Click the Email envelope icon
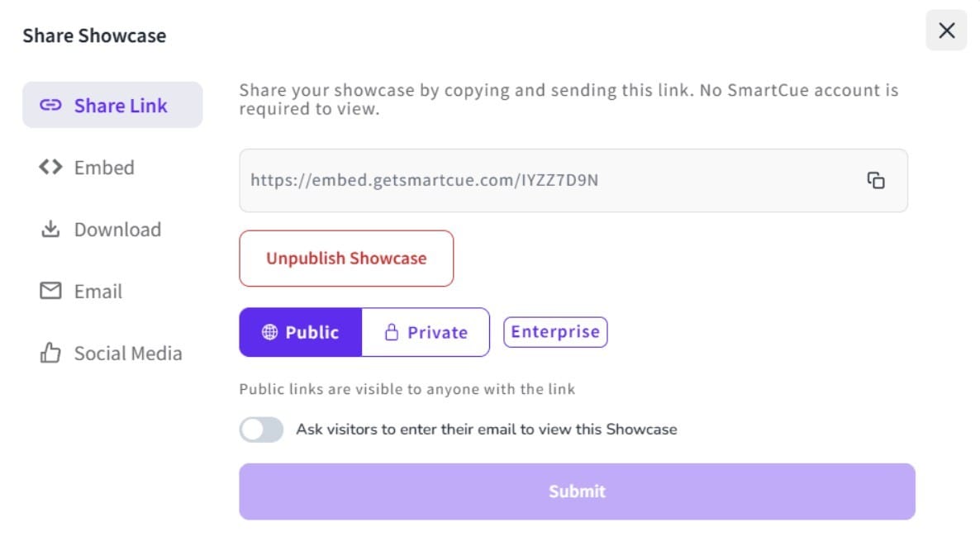Viewport: 980px width, 546px height. tap(50, 291)
